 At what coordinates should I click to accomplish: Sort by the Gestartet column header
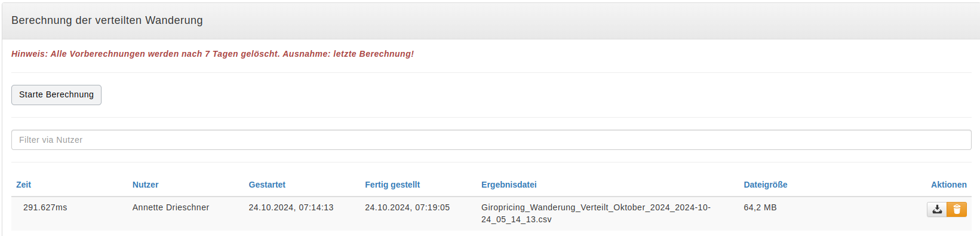267,185
